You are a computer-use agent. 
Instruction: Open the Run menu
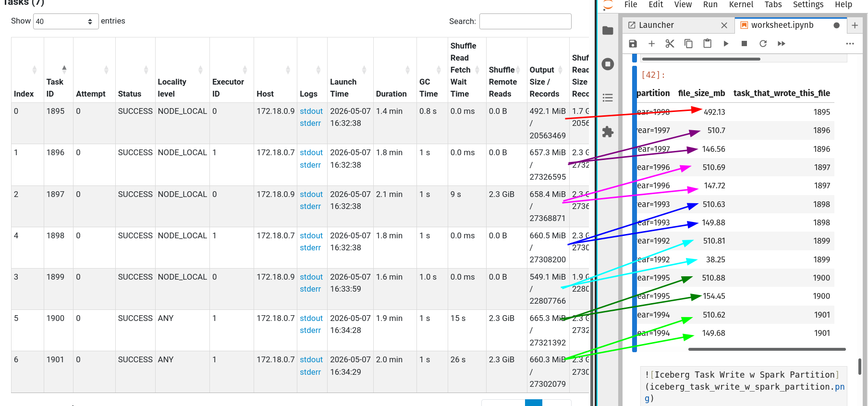pos(710,4)
